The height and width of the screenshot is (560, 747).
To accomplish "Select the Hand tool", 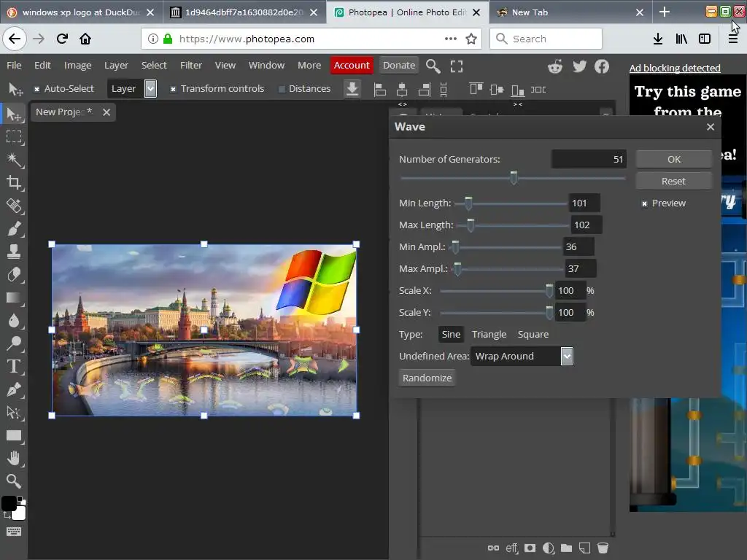I will click(14, 458).
